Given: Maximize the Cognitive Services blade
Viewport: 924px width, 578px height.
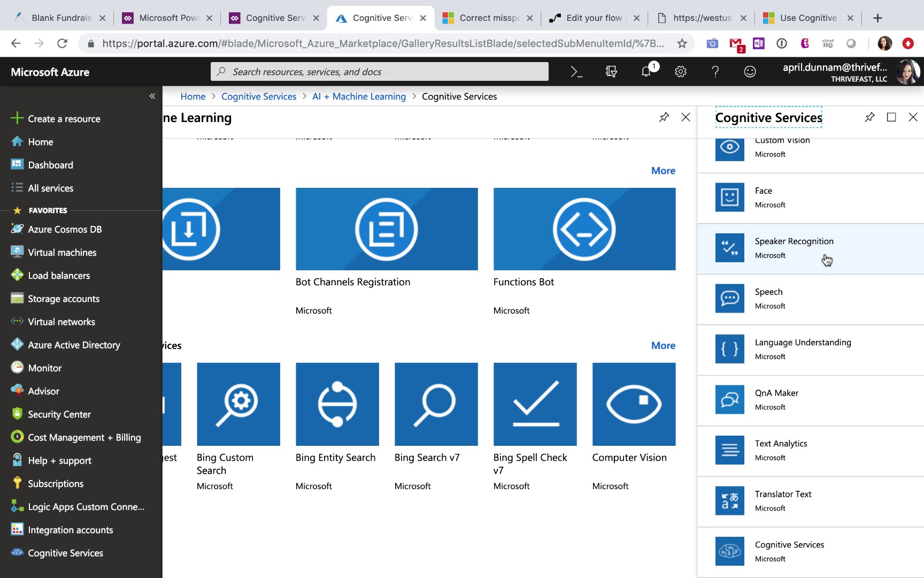Looking at the screenshot, I should point(891,117).
